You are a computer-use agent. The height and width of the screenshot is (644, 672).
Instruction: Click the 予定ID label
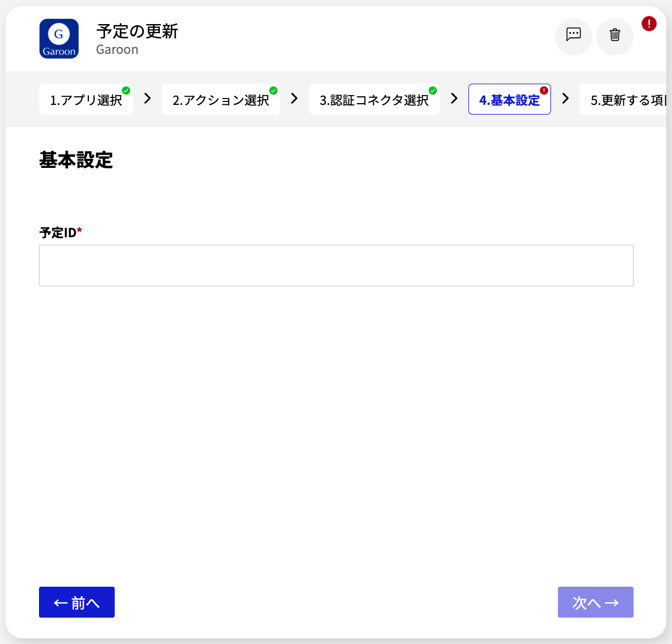60,233
